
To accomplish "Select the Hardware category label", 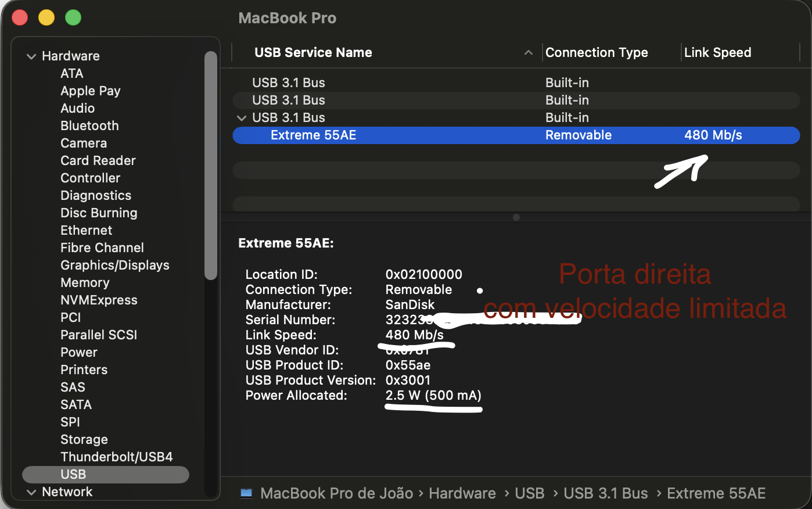I will click(71, 56).
